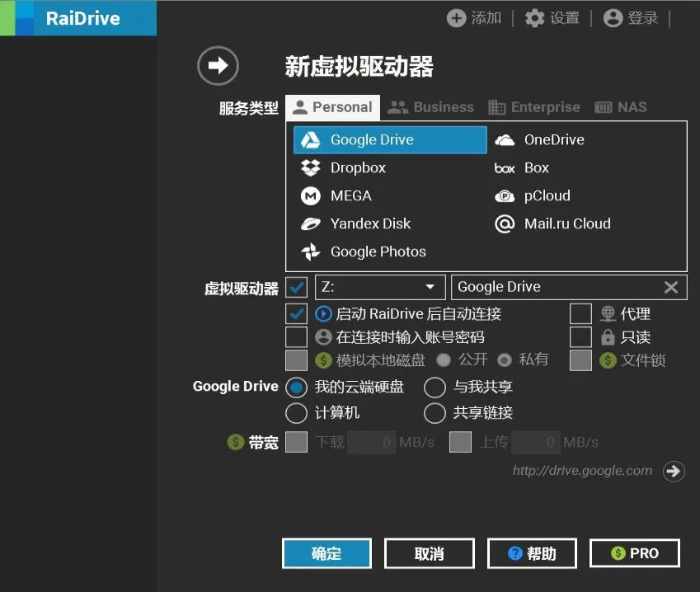Toggle the 上传 bandwidth checkbox
The height and width of the screenshot is (592, 700).
(x=461, y=442)
